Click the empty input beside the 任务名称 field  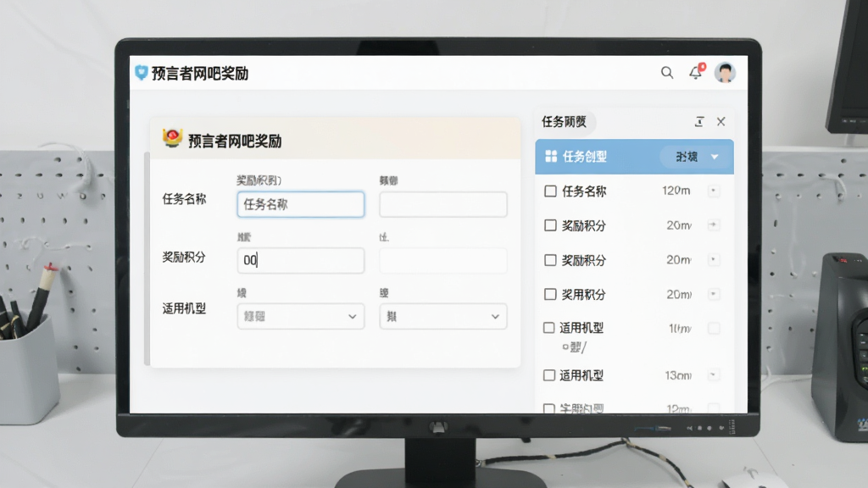point(442,204)
